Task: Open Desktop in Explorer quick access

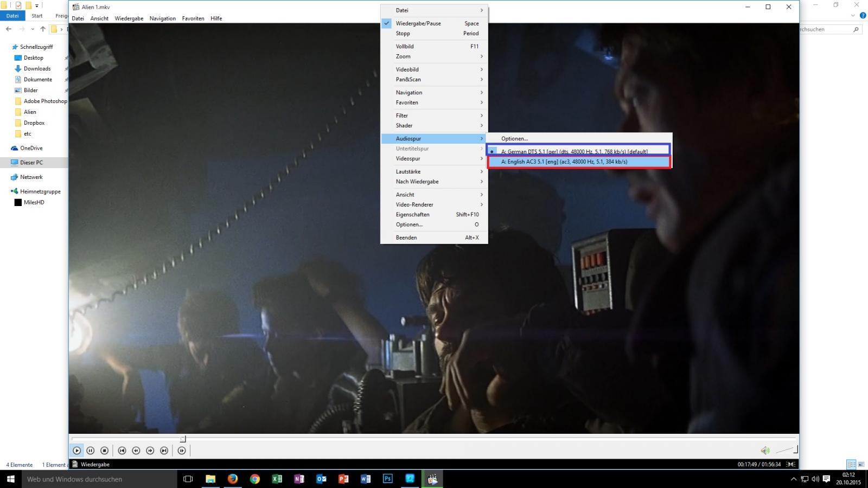Action: coord(34,57)
